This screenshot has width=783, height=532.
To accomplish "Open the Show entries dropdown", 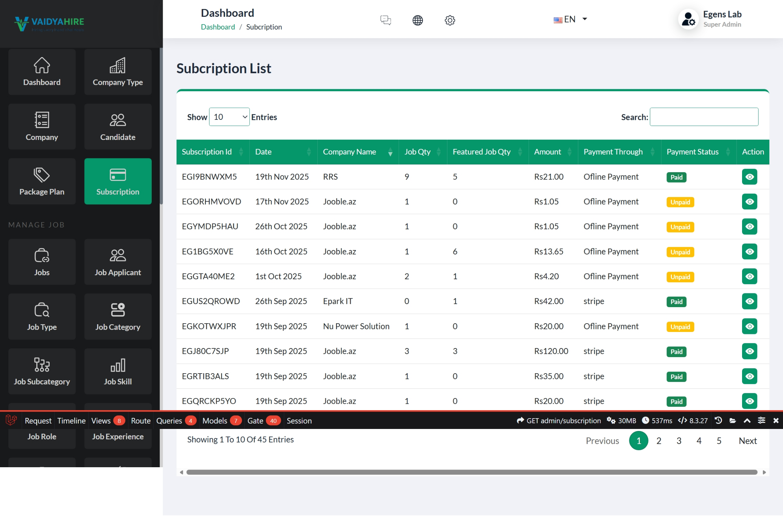I will tap(229, 117).
